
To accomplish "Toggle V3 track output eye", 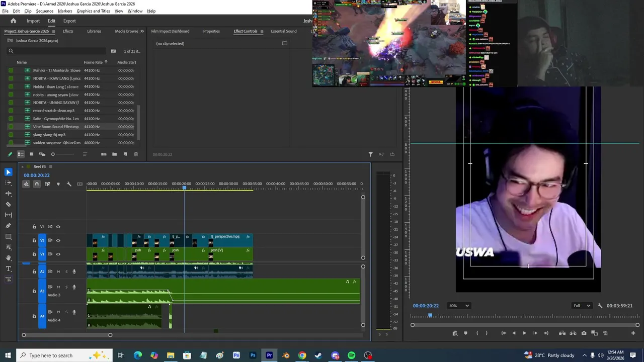I will [x=58, y=227].
